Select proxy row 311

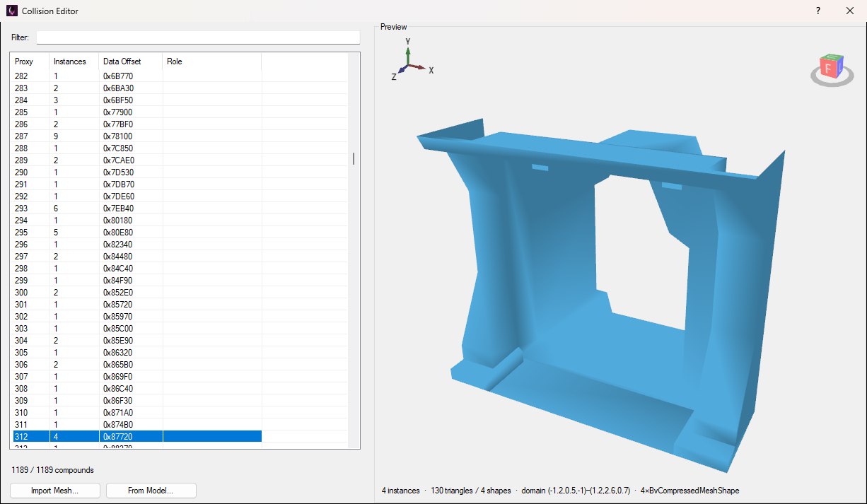click(137, 424)
